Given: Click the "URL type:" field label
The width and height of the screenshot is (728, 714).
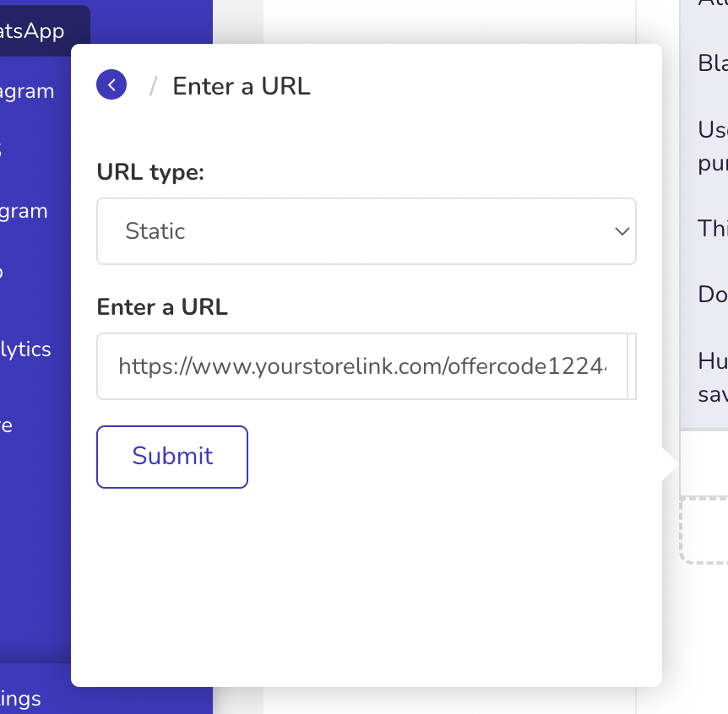Looking at the screenshot, I should point(150,172).
